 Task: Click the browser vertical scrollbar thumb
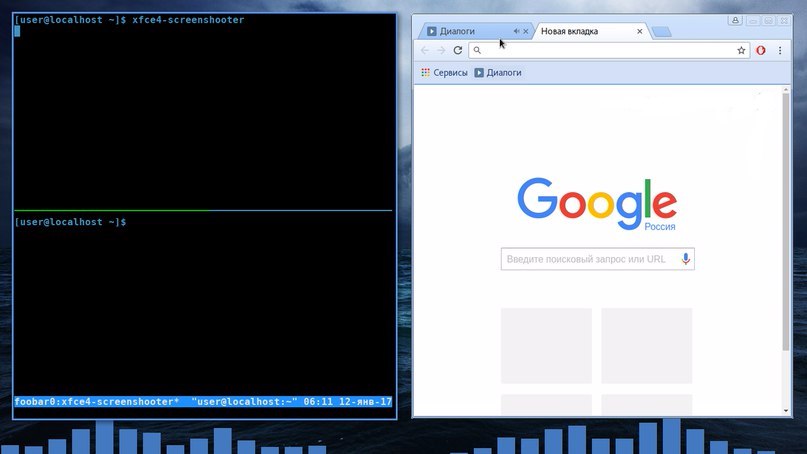(786, 221)
